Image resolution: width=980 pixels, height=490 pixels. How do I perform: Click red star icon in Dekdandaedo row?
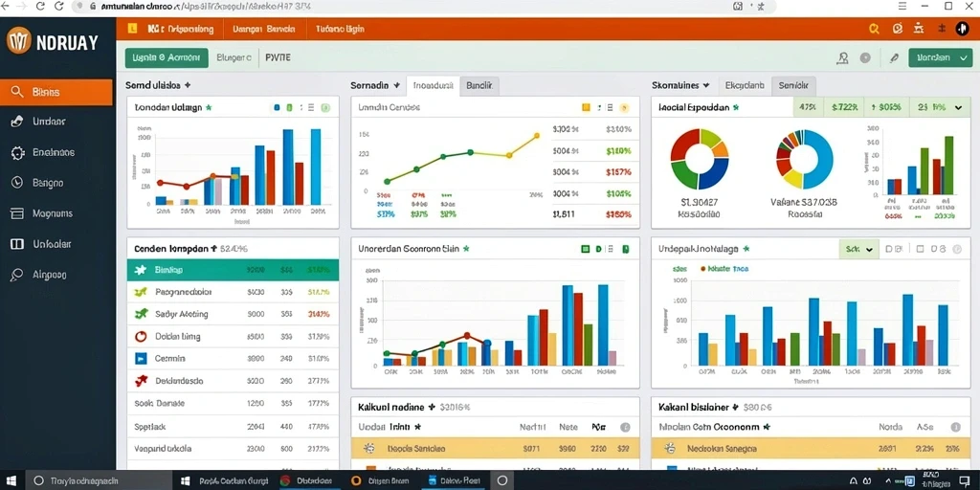[141, 380]
